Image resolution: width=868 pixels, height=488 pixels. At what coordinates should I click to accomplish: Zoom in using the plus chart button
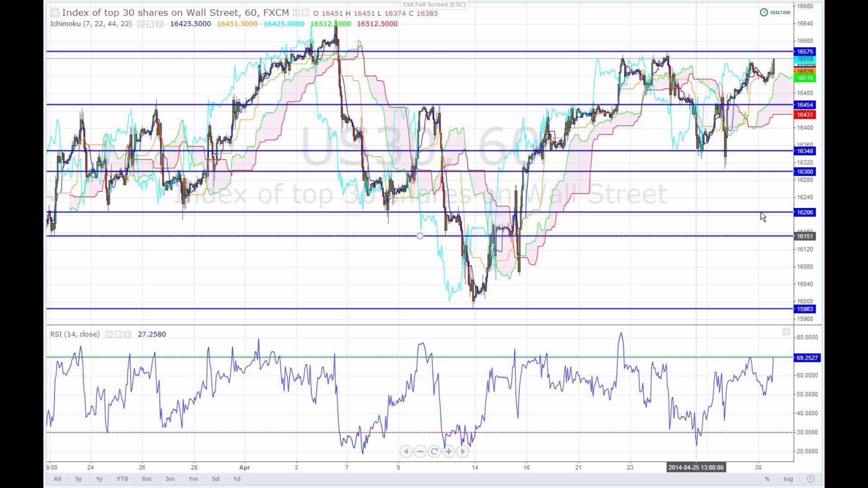[448, 451]
